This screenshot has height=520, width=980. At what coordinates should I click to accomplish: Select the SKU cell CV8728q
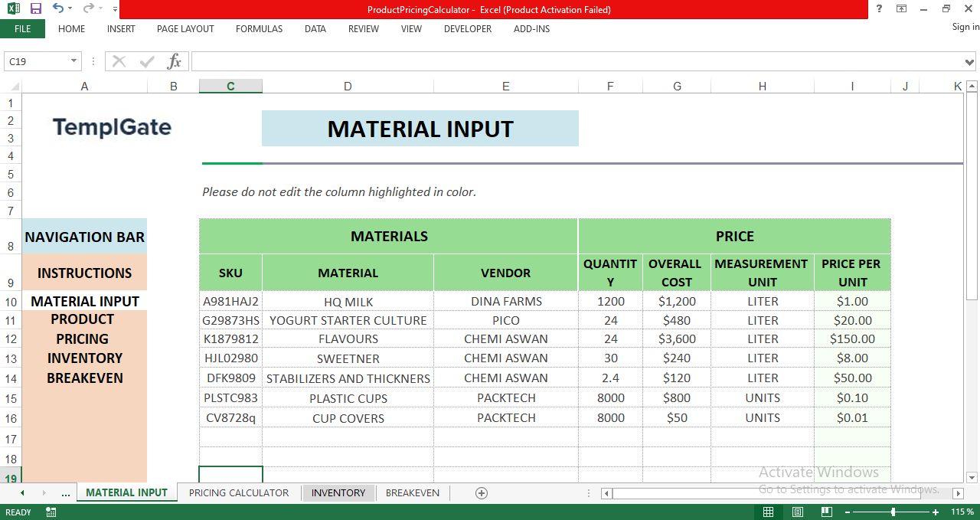[x=230, y=418]
